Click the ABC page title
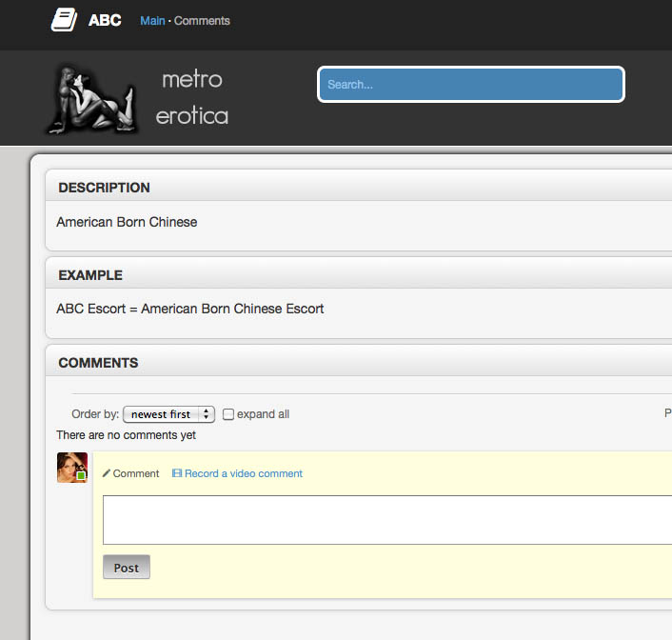 (105, 20)
